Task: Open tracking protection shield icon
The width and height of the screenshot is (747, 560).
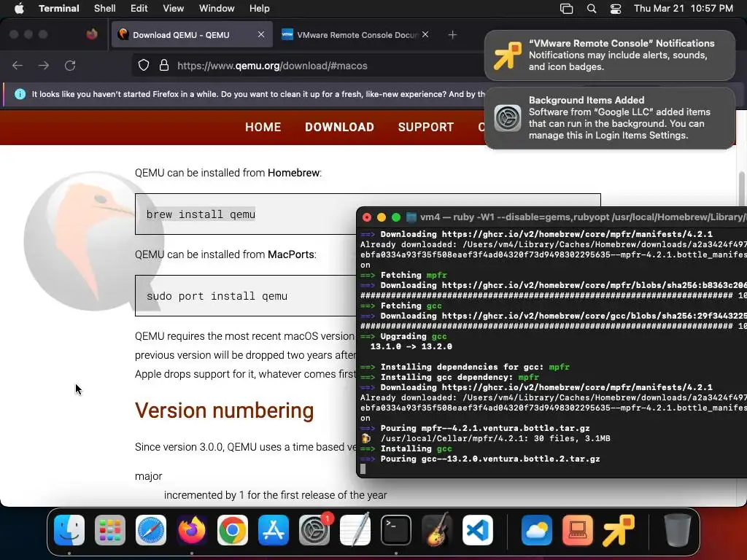Action: (x=144, y=65)
